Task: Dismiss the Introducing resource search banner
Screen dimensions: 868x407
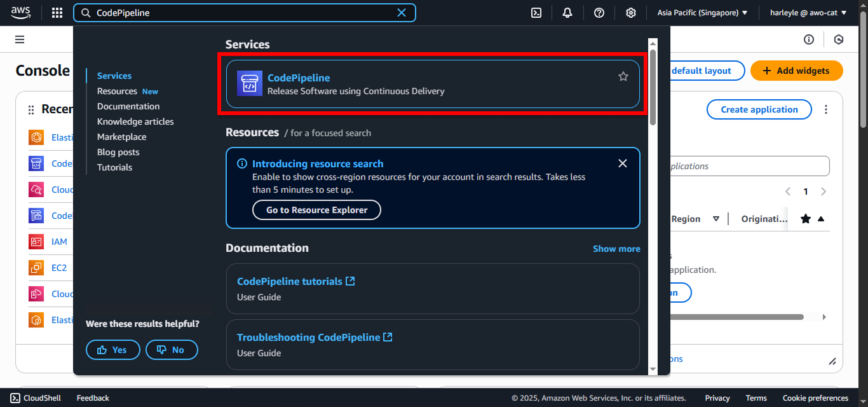Action: tap(623, 163)
